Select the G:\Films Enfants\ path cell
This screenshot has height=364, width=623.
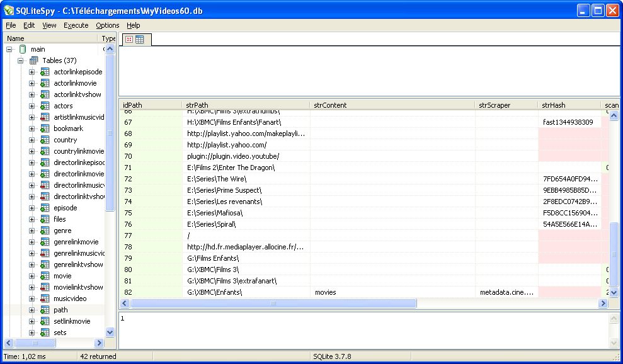click(246, 258)
